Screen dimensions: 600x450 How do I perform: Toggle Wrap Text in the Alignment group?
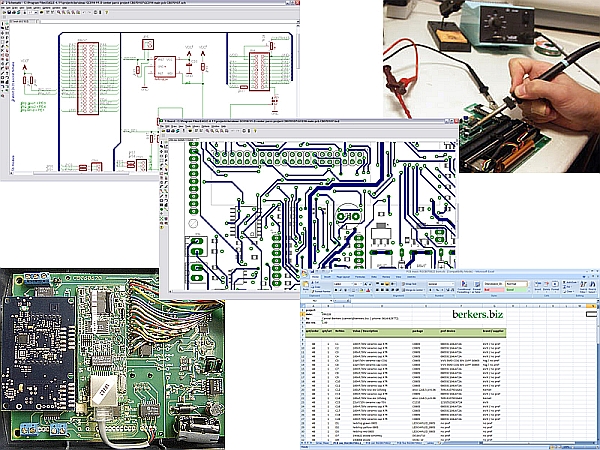[x=409, y=284]
